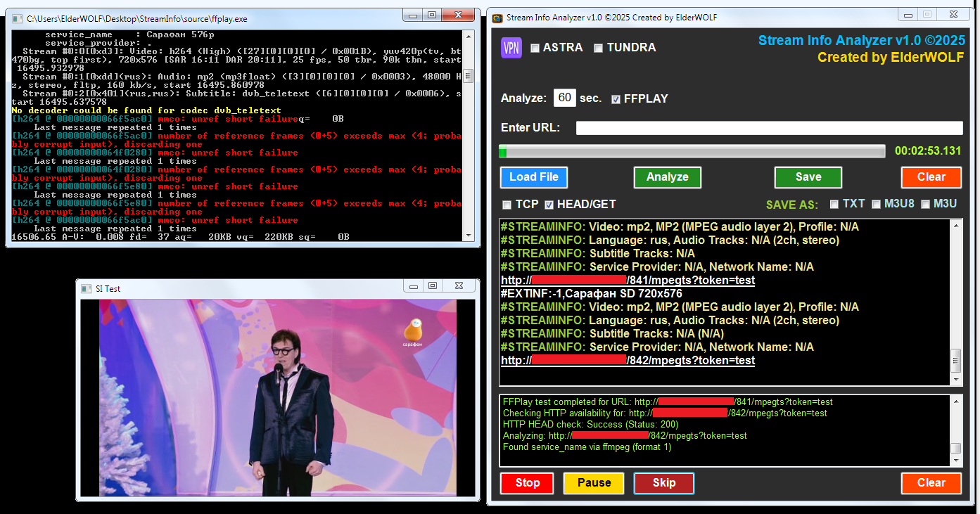Screen dimensions: 980x514
Task: Open the 842 mpegts stream link
Action: [628, 361]
